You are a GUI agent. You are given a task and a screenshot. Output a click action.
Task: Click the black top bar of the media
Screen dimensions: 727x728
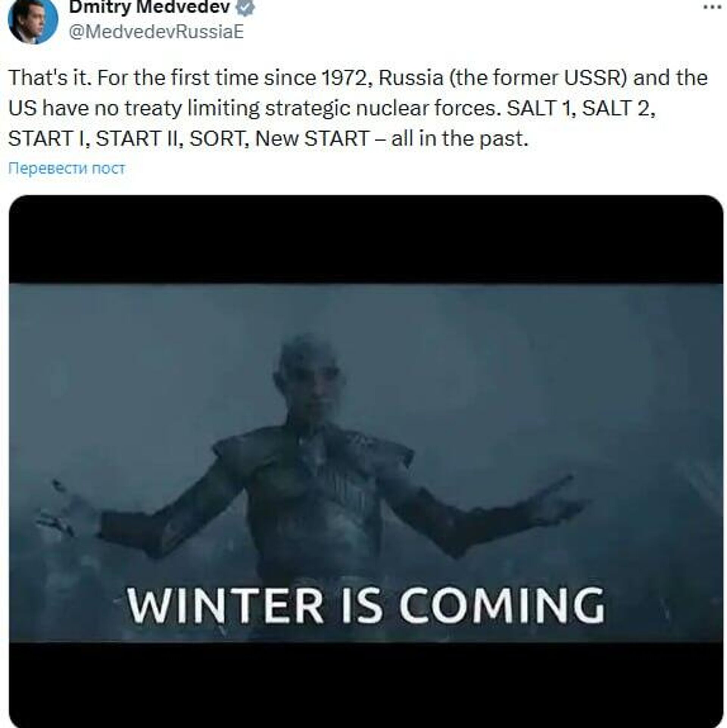pos(366,239)
